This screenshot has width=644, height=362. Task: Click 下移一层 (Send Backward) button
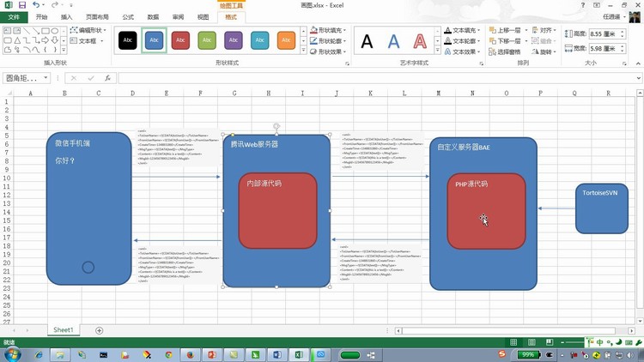(505, 41)
